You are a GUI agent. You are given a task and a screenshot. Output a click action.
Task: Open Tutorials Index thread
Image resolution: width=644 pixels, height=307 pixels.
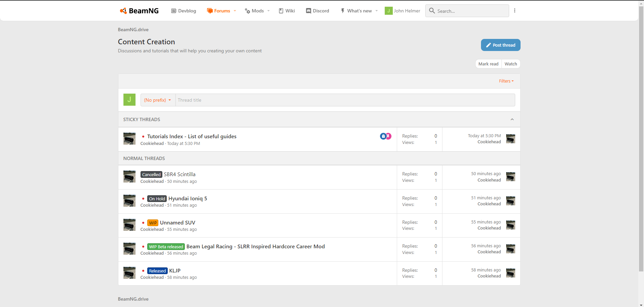click(x=192, y=136)
